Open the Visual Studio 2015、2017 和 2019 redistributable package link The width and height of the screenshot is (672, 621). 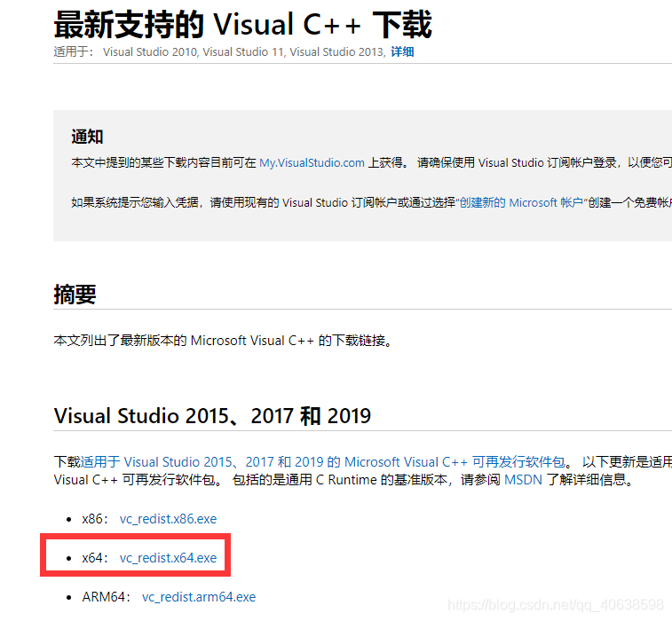323,461
